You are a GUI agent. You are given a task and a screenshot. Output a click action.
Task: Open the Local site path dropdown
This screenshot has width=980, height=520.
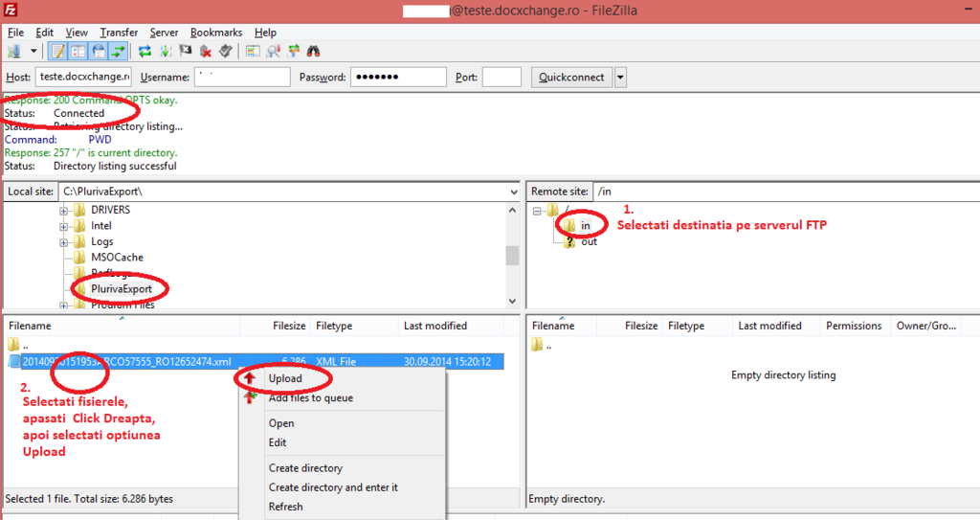514,192
